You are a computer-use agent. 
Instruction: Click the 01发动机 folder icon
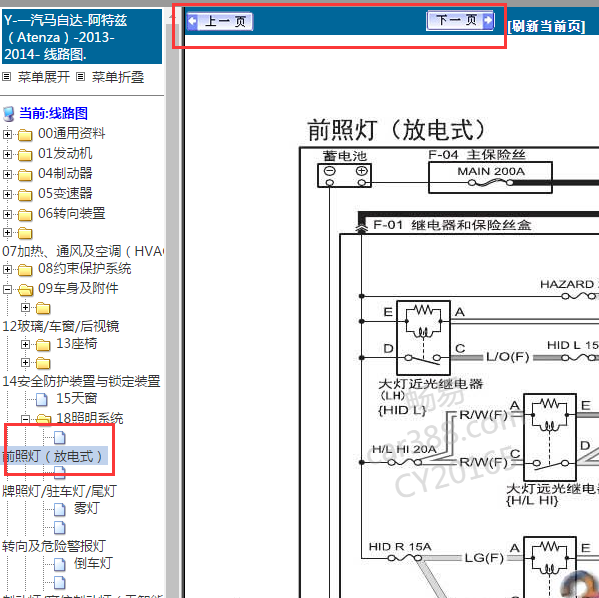25,154
